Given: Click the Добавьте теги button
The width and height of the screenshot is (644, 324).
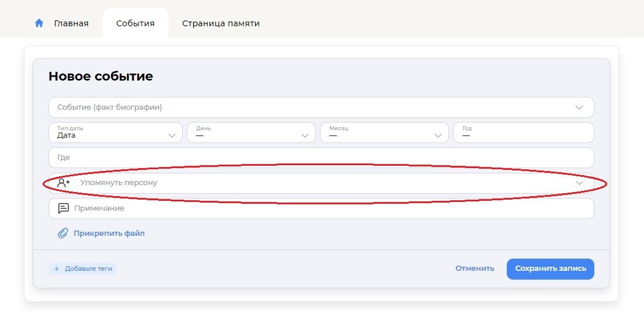Looking at the screenshot, I should tap(82, 269).
